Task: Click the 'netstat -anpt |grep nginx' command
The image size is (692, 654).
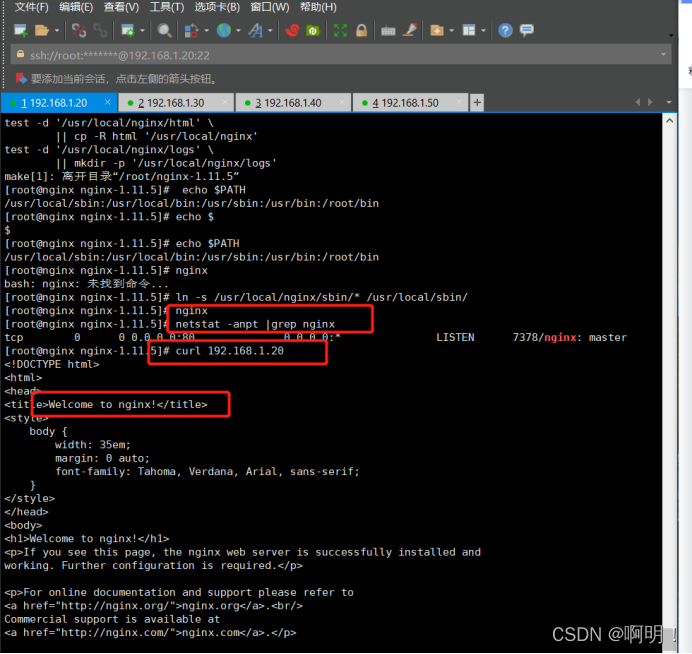Action: tap(255, 324)
